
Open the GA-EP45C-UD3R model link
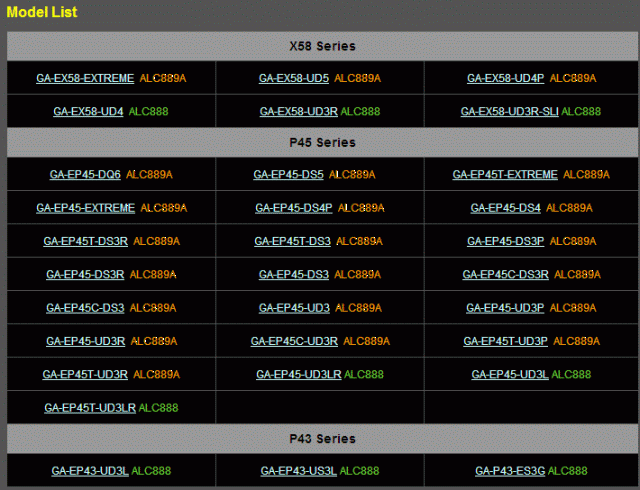294,341
